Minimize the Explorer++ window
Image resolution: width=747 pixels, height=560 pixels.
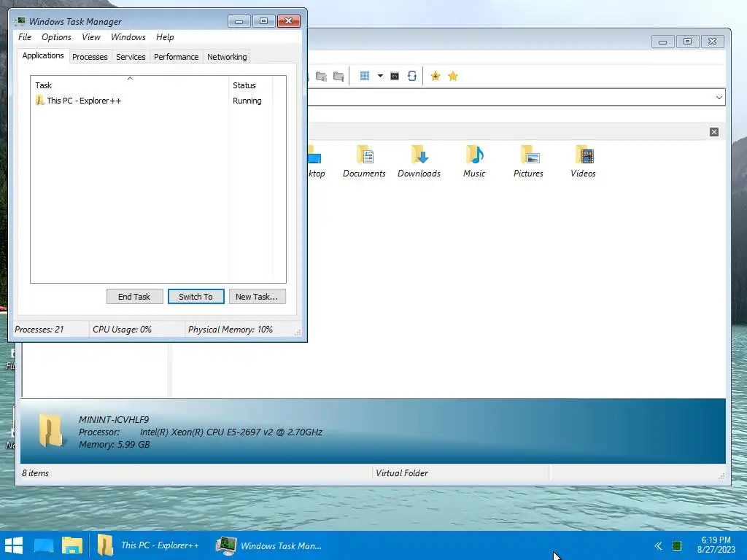tap(662, 42)
